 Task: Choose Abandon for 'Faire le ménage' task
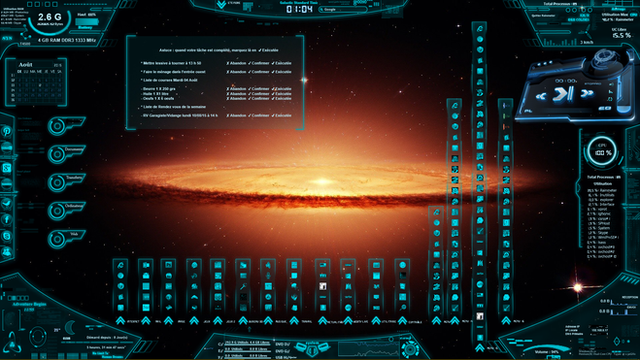pos(236,72)
